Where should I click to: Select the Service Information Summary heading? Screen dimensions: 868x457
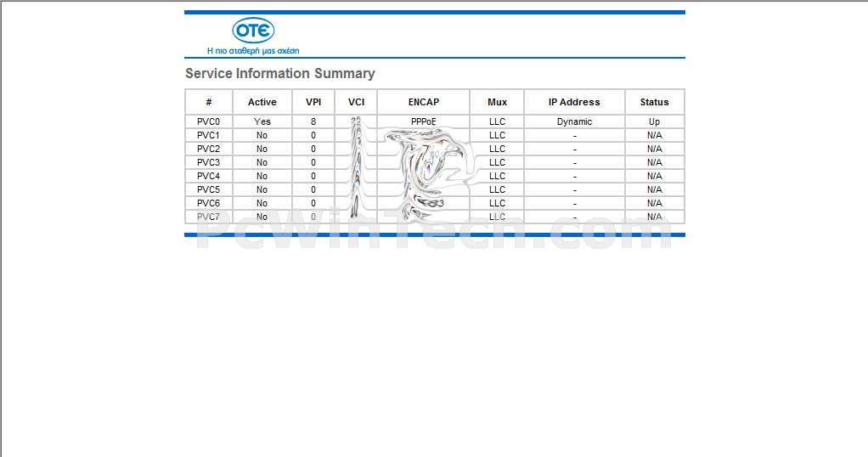point(280,74)
